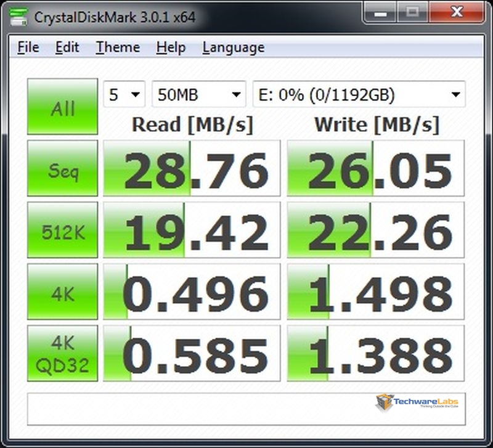Click the 4K write result 1.498

(x=376, y=291)
